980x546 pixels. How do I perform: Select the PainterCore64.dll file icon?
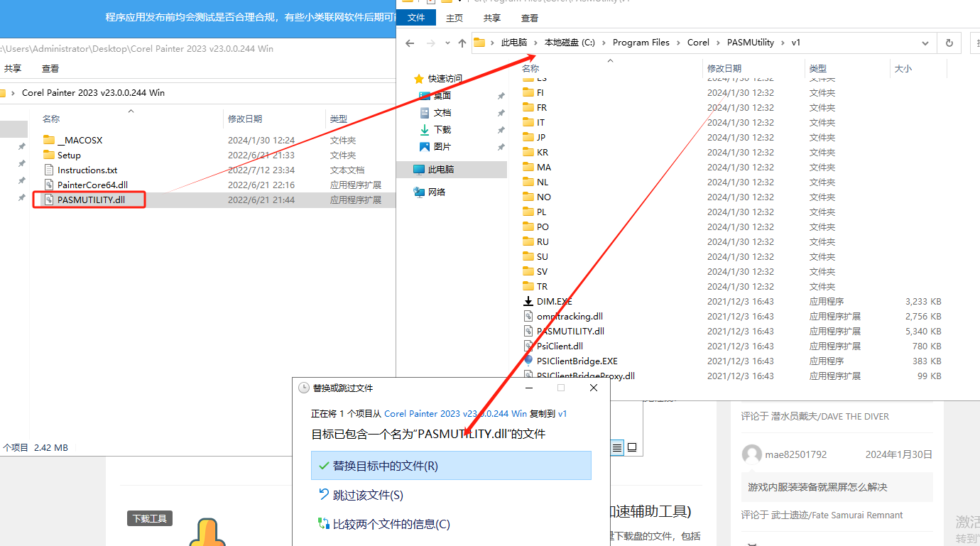(x=49, y=185)
